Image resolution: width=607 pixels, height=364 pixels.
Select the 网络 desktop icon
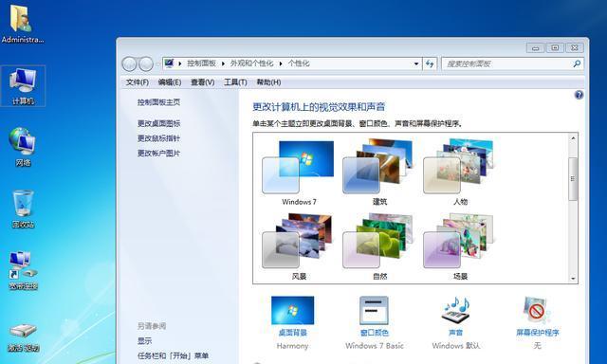pyautogui.click(x=23, y=147)
